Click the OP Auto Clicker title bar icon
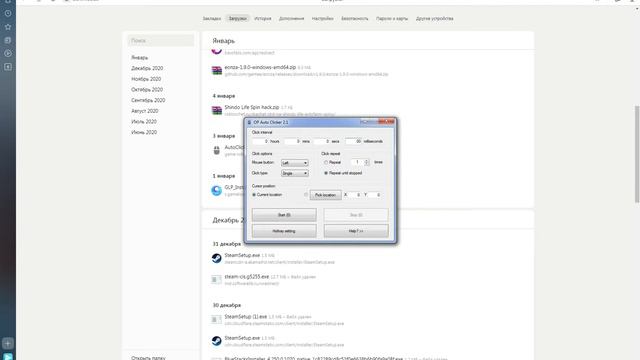 coord(249,122)
